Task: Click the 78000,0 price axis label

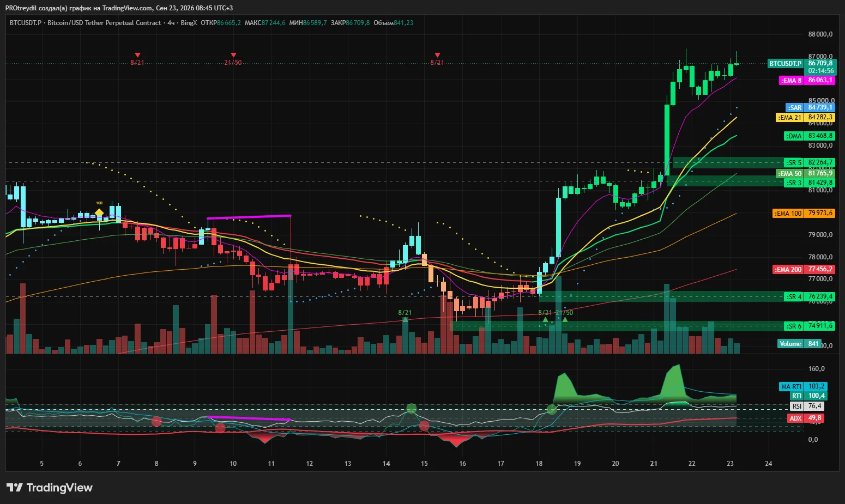Action: tap(820, 257)
